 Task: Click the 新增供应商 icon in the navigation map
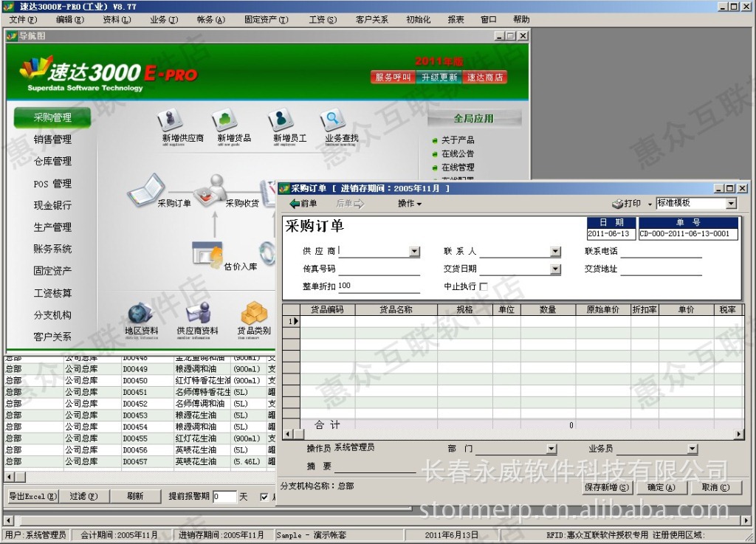(x=171, y=120)
